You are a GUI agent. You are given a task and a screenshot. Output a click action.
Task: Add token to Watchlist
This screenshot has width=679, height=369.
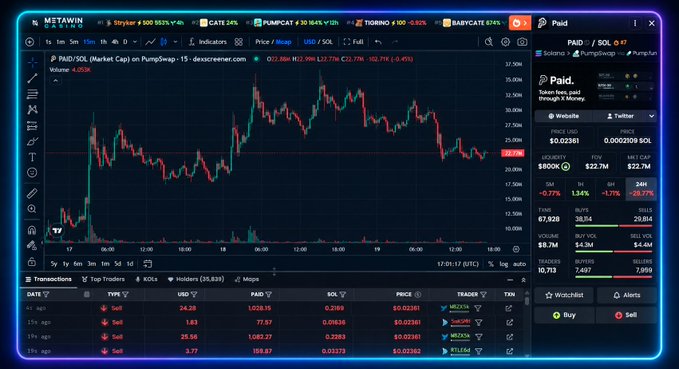coord(564,295)
